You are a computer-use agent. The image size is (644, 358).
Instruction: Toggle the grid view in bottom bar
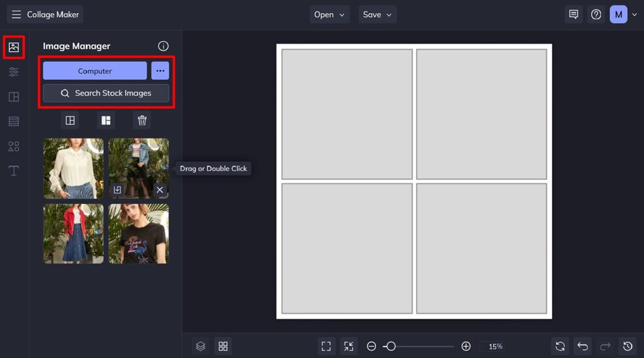tap(223, 346)
